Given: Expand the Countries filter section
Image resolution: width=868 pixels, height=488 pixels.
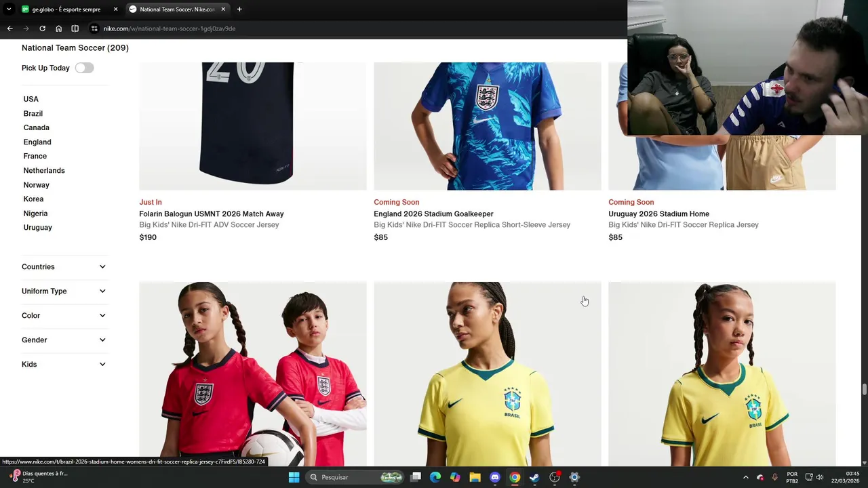Looking at the screenshot, I should [x=64, y=266].
